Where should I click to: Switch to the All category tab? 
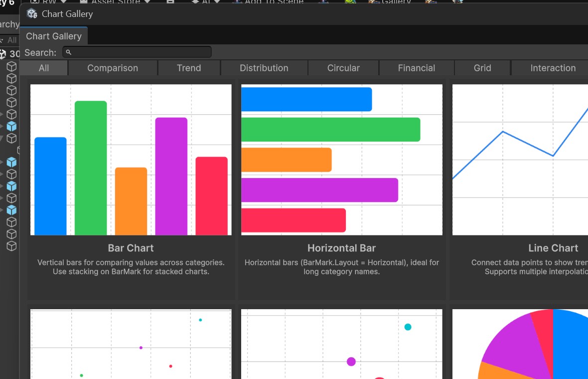tap(44, 68)
